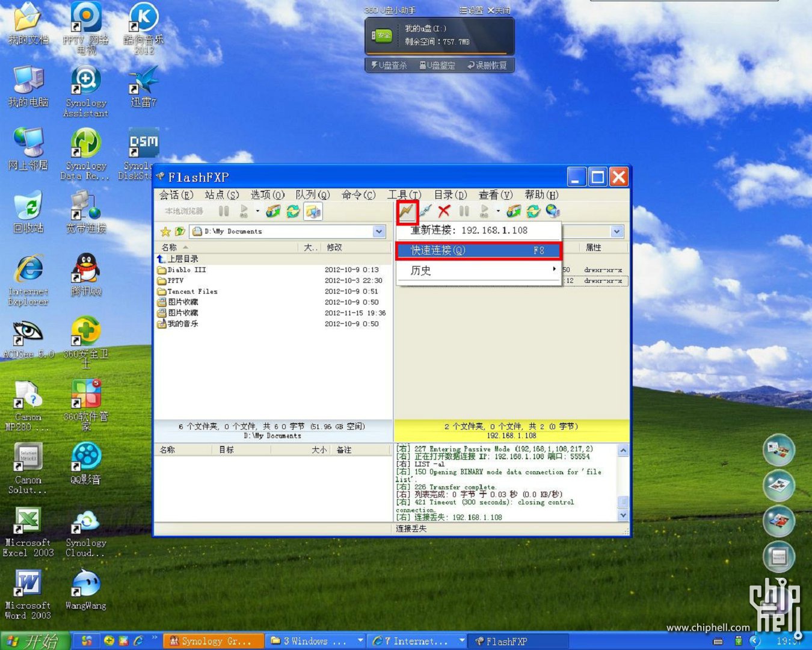This screenshot has width=812, height=650.
Task: Open the 命令(C) menu
Action: pos(358,195)
